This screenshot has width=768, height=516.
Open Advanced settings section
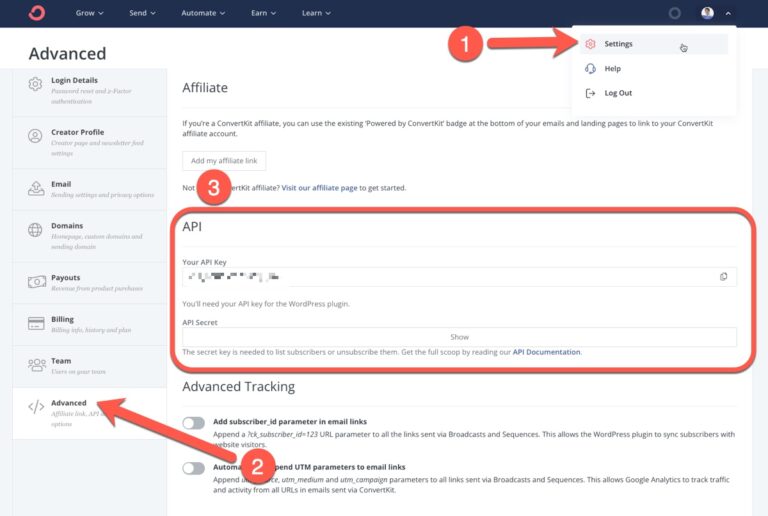(x=90, y=413)
